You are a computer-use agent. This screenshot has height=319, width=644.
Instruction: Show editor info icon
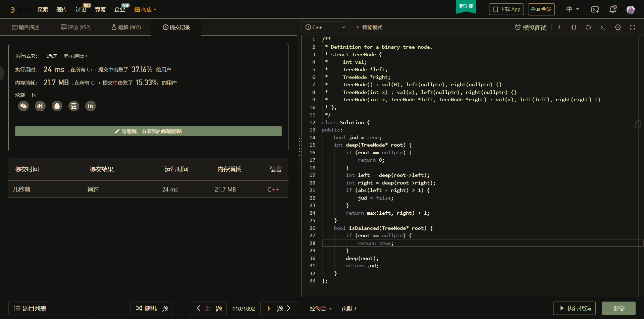(559, 27)
